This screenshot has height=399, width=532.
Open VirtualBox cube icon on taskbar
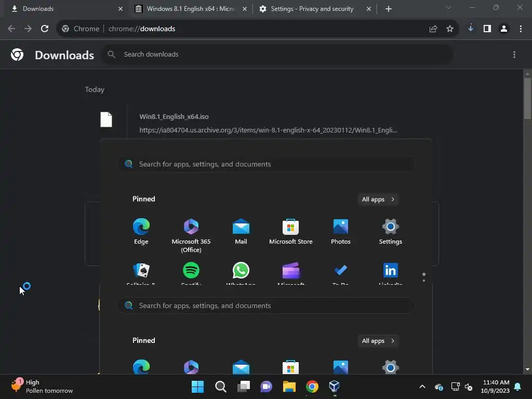[335, 386]
